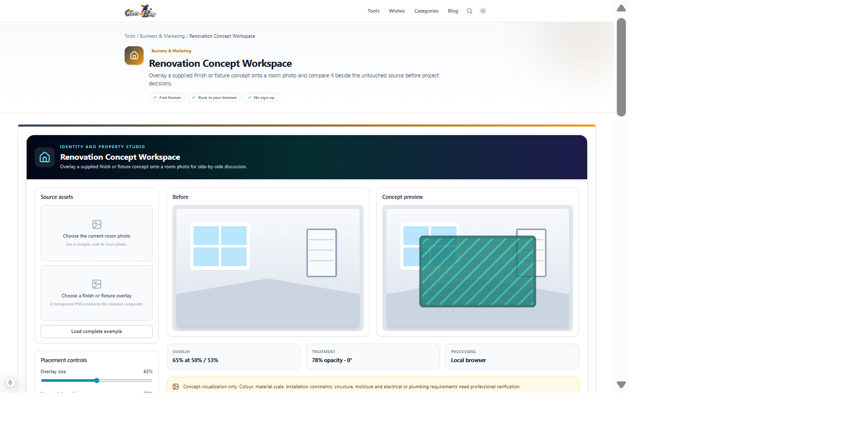Click the 65% overlay size value
Viewport: 868px width, 442px height.
[x=148, y=372]
